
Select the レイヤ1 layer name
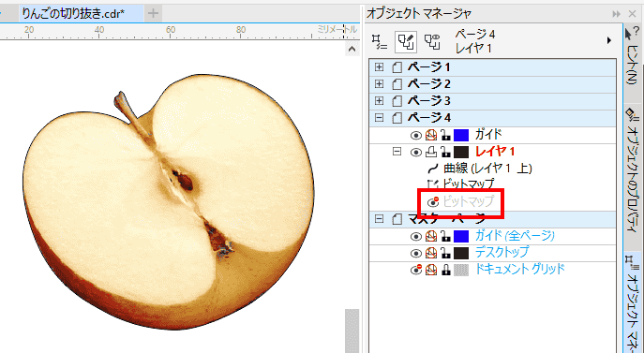(495, 152)
